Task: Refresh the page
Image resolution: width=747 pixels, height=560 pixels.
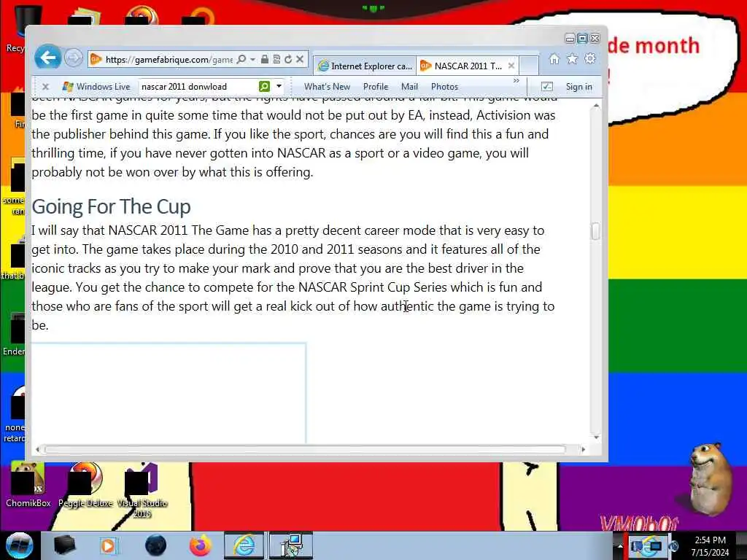Action: coord(288,59)
